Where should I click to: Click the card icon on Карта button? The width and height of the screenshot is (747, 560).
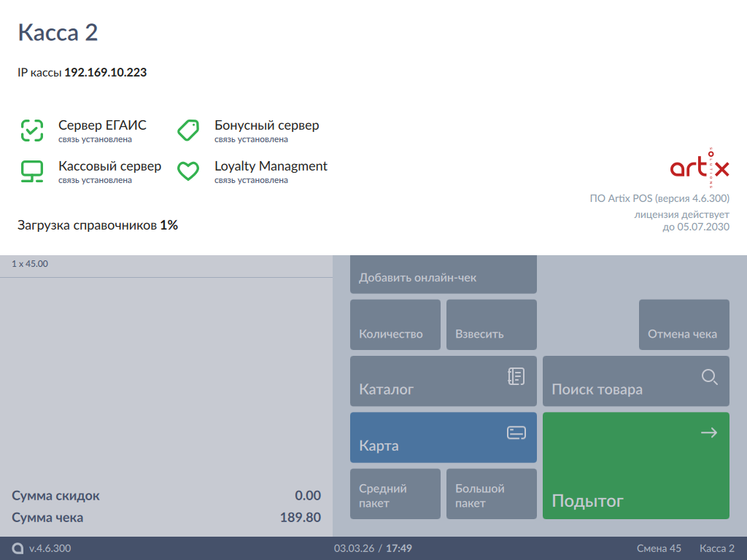click(x=516, y=433)
